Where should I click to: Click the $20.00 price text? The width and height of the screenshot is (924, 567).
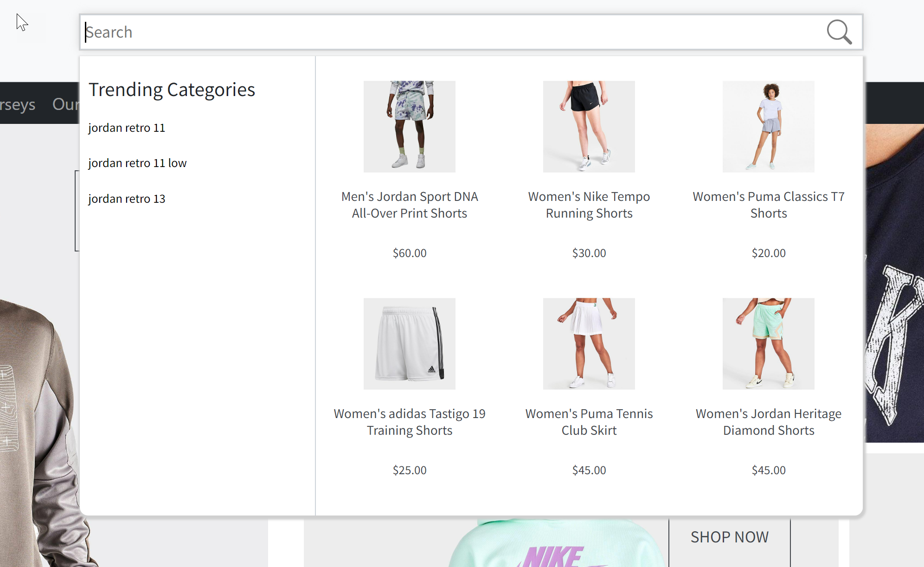(x=769, y=253)
